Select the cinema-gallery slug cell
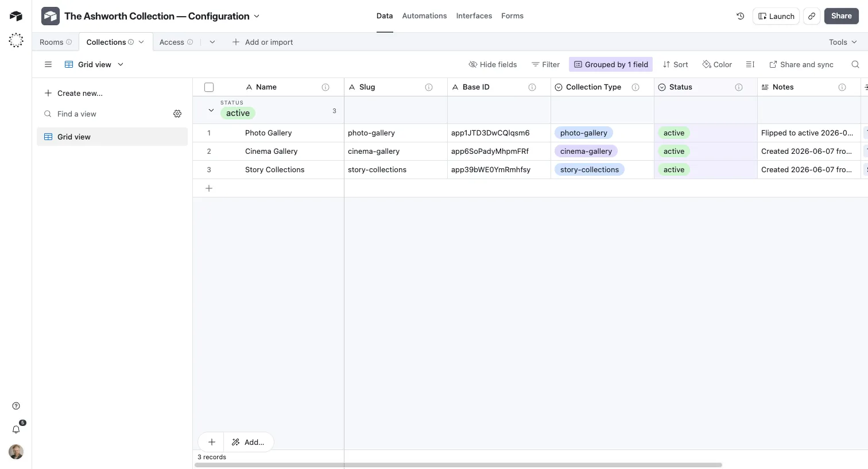 point(396,151)
